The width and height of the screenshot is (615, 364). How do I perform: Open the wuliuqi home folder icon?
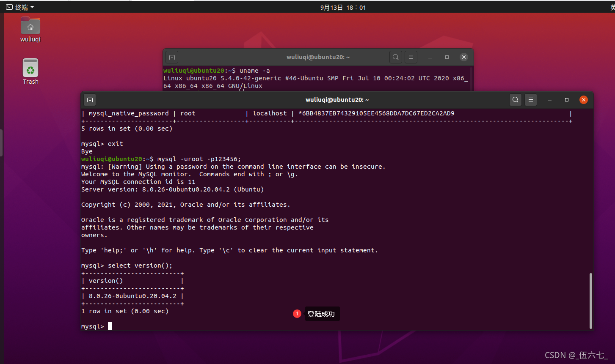(30, 30)
